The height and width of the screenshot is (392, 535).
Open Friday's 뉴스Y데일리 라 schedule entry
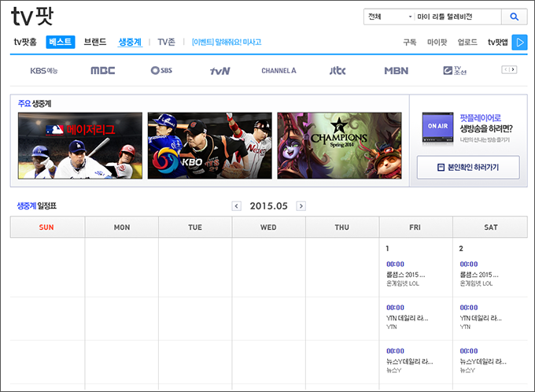[x=409, y=361]
